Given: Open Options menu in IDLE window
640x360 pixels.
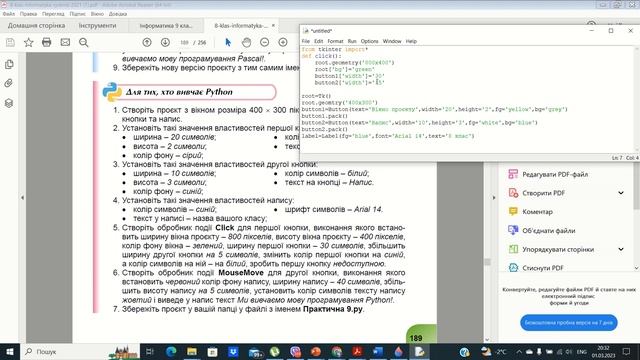Looking at the screenshot, I should coord(369,41).
